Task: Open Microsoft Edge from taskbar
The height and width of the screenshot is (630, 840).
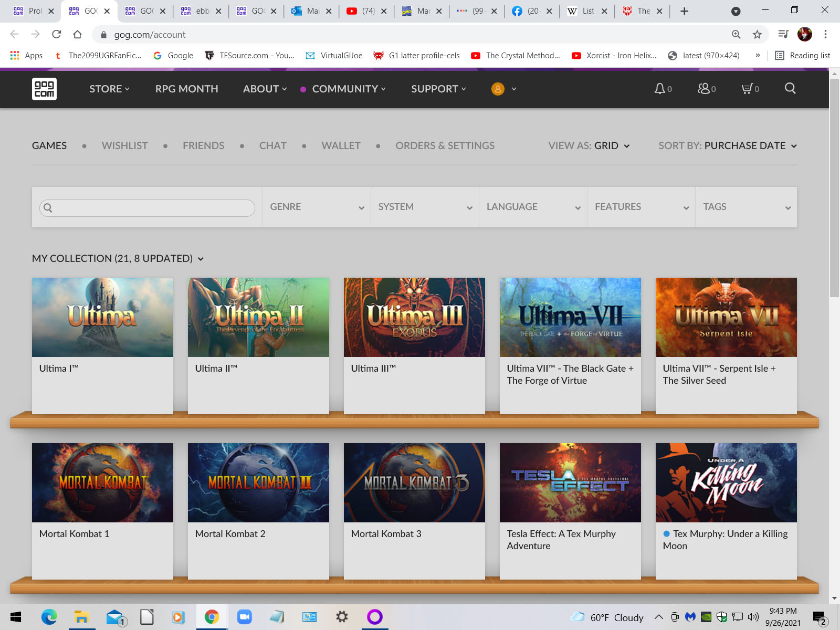Action: click(49, 617)
